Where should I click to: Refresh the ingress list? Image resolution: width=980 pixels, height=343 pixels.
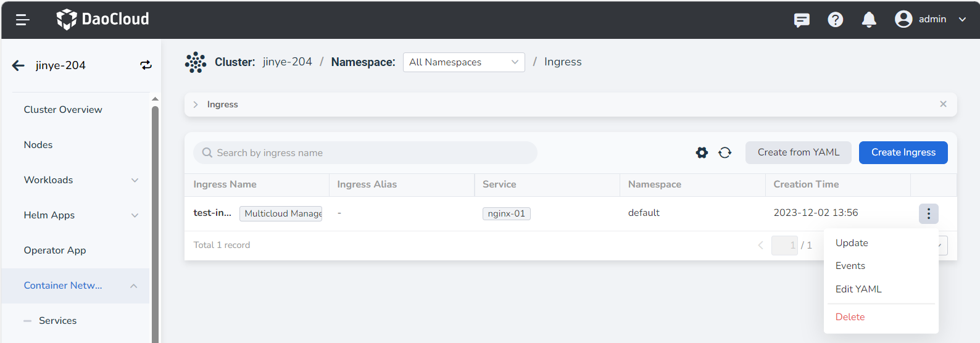pyautogui.click(x=725, y=152)
